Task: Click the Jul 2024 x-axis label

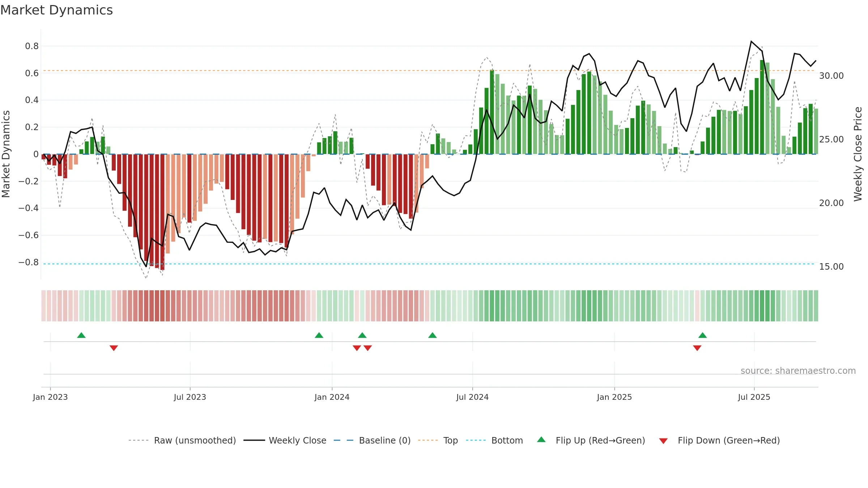Action: [472, 397]
